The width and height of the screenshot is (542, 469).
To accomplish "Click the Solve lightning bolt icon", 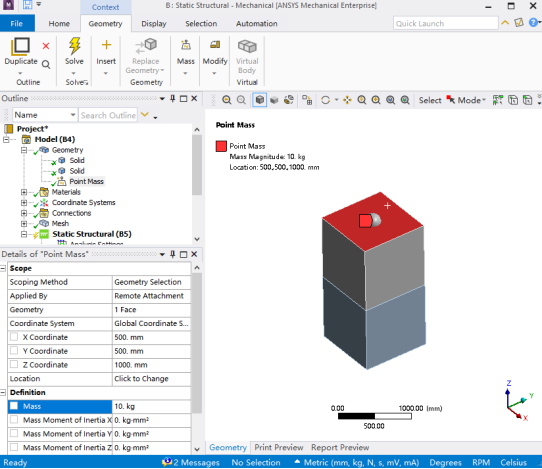I will pos(74,46).
